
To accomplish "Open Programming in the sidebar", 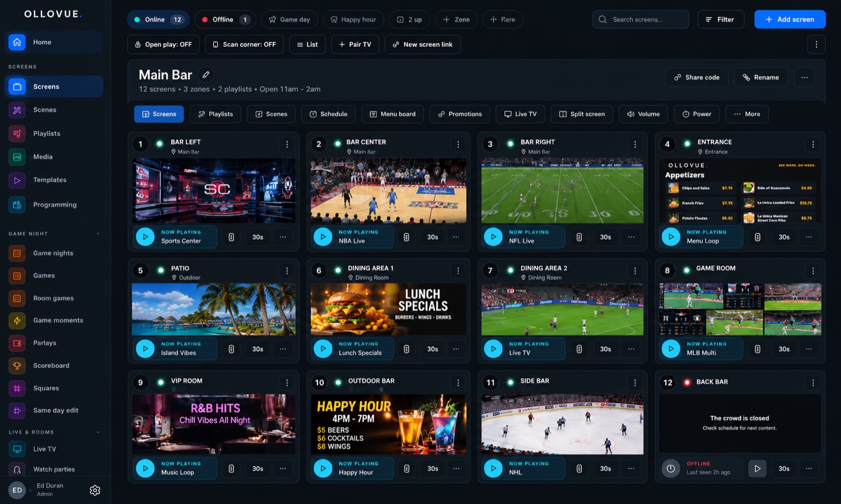I will (54, 204).
